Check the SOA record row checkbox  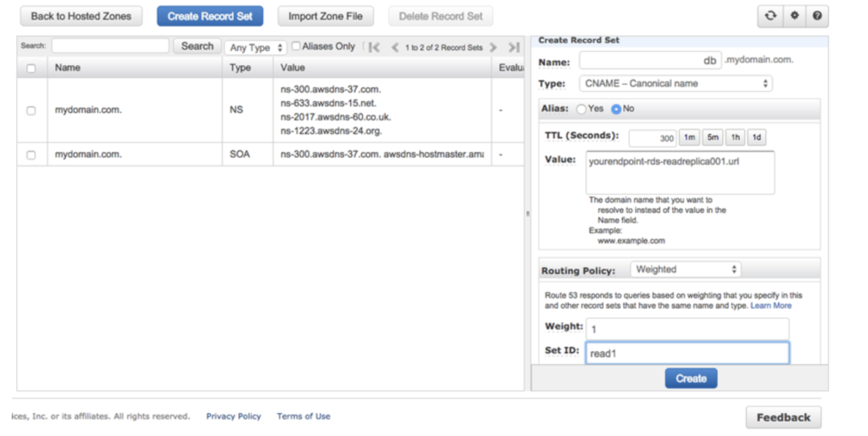point(31,155)
